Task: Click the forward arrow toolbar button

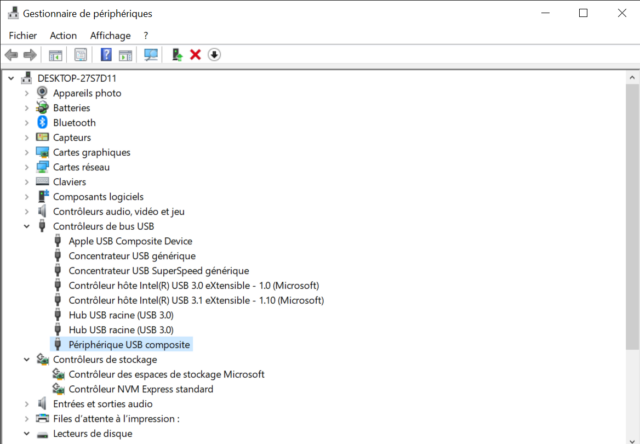Action: 30,55
